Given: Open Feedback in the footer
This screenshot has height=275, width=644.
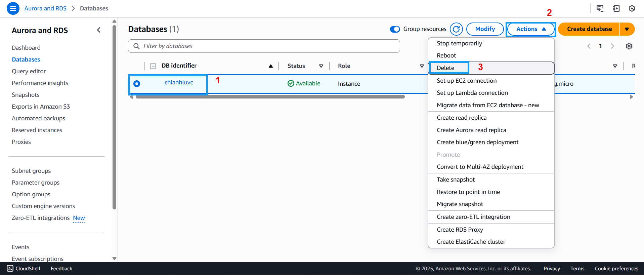Looking at the screenshot, I should 61,268.
